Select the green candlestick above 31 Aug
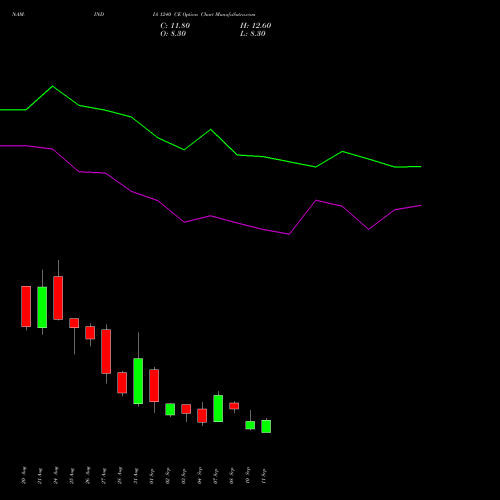This screenshot has width=500, height=500. pos(138,381)
